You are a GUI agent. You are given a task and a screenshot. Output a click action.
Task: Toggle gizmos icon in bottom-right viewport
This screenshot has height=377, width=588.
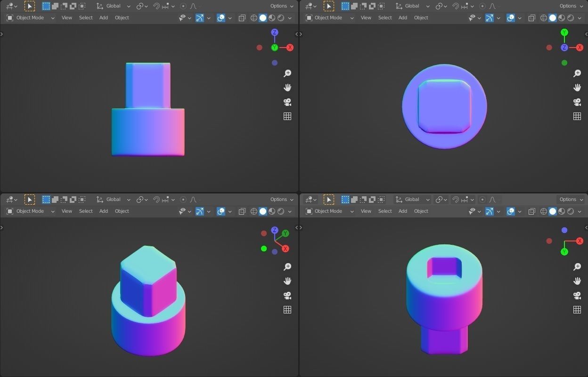490,211
